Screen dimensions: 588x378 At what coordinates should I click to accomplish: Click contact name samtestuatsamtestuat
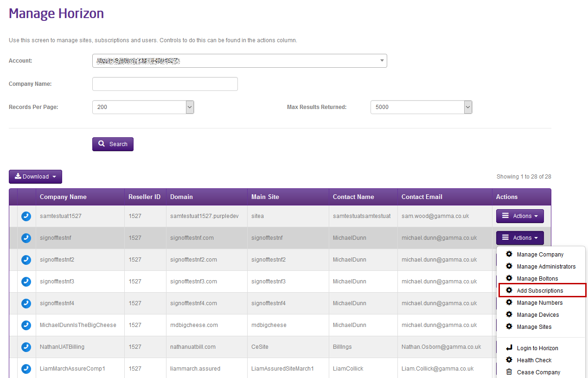(362, 216)
